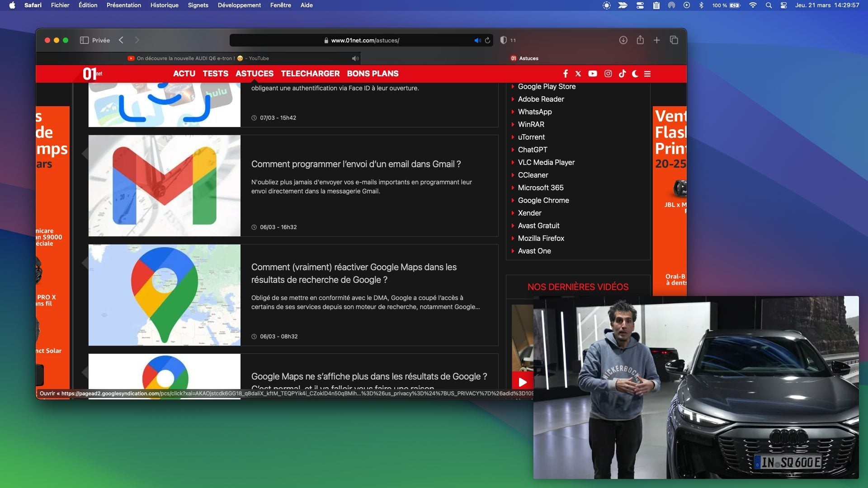Click Safari's Share toolbar icon

[640, 40]
